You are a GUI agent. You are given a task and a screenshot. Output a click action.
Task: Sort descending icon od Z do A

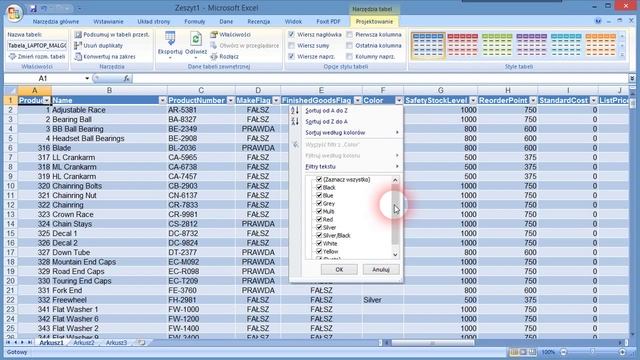click(295, 121)
